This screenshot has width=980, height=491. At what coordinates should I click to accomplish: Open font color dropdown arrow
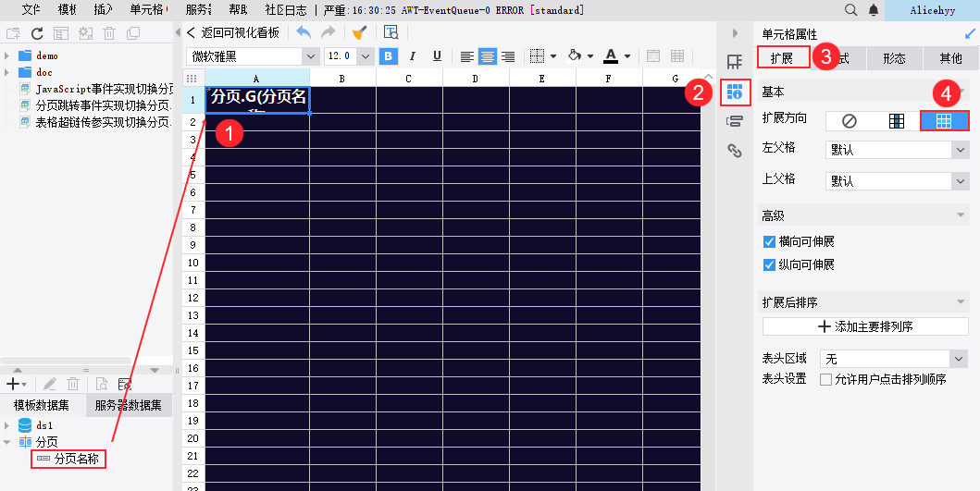click(x=627, y=56)
